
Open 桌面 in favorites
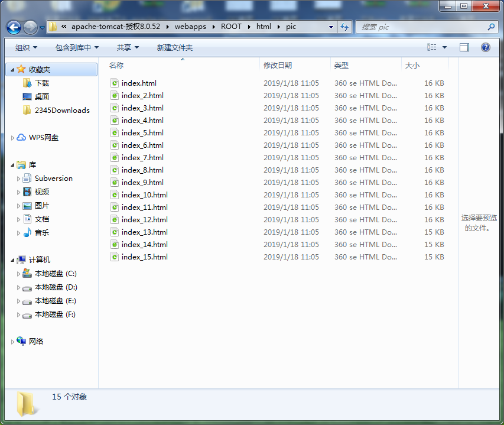pos(42,97)
